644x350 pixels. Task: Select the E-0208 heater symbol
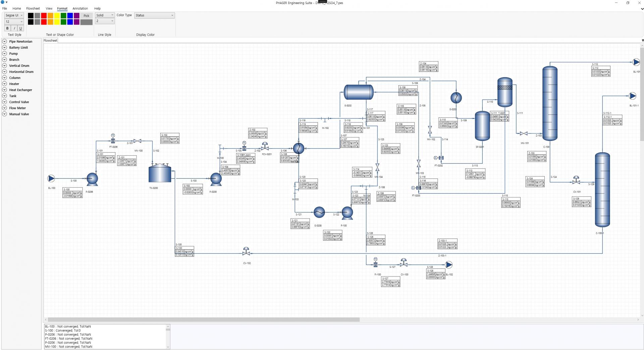click(319, 212)
